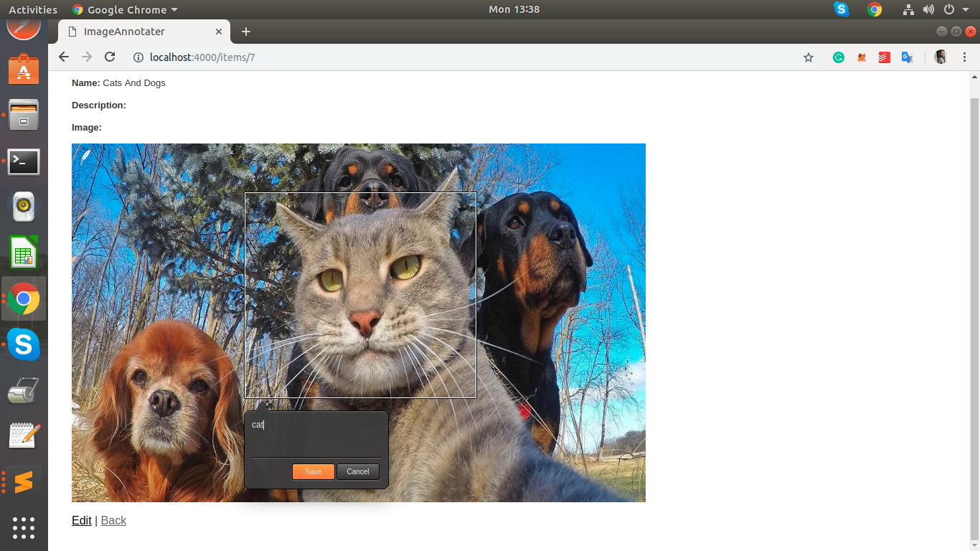
Task: Select the ImageAnnotater tab
Action: click(x=144, y=32)
